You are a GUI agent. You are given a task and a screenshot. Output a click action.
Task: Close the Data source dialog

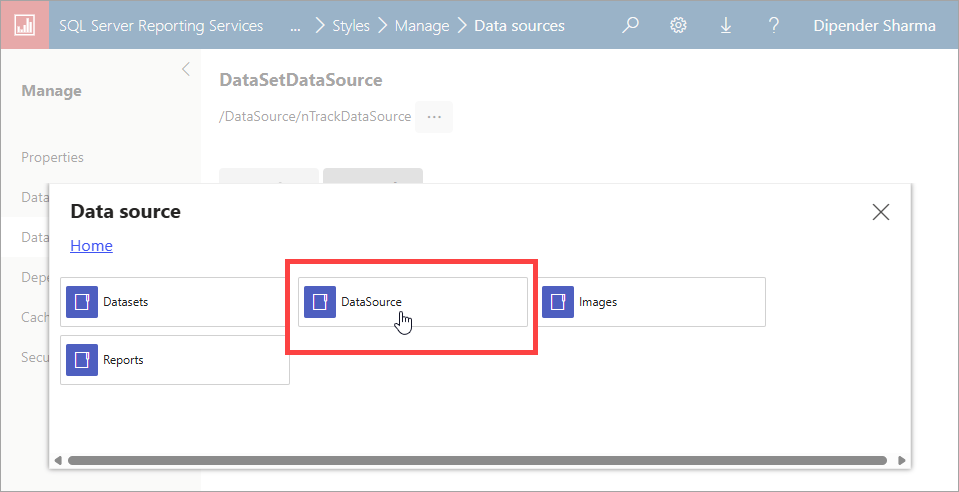881,212
